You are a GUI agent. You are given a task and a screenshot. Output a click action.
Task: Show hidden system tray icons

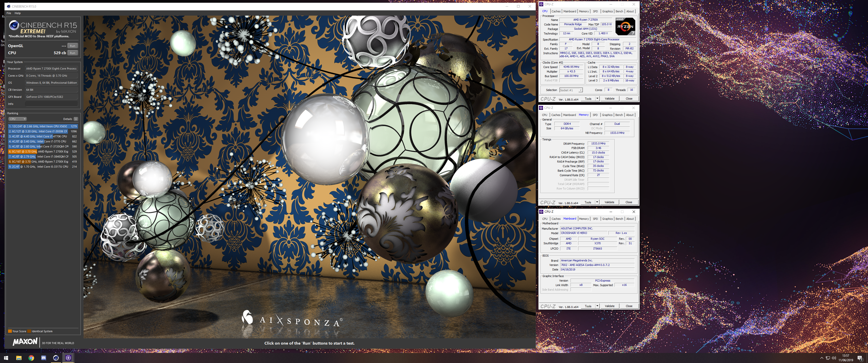point(822,358)
